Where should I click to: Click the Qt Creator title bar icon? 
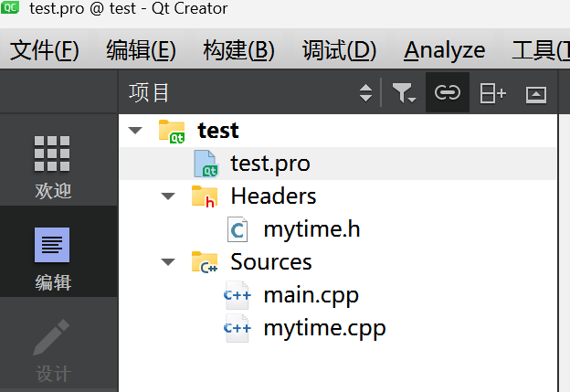click(x=10, y=7)
